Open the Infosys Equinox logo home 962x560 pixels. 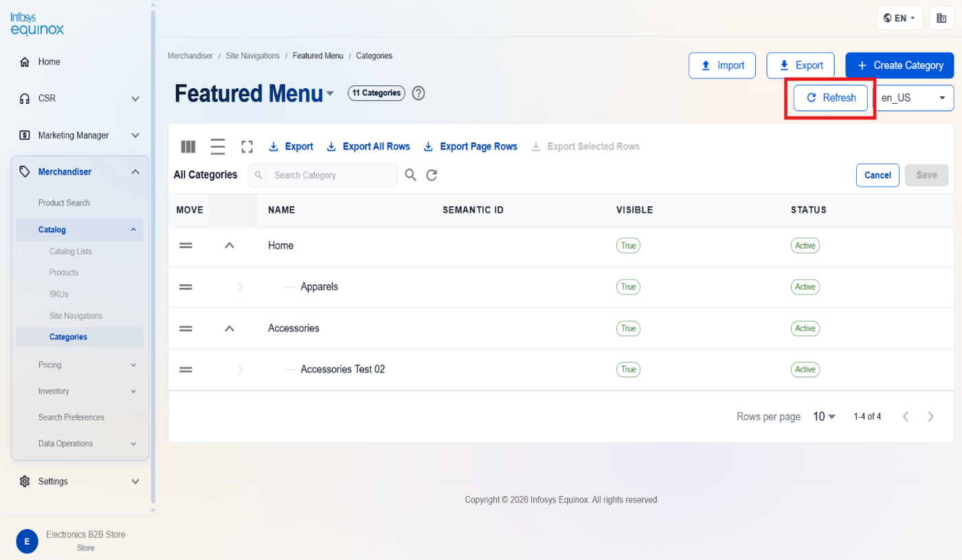tap(37, 23)
